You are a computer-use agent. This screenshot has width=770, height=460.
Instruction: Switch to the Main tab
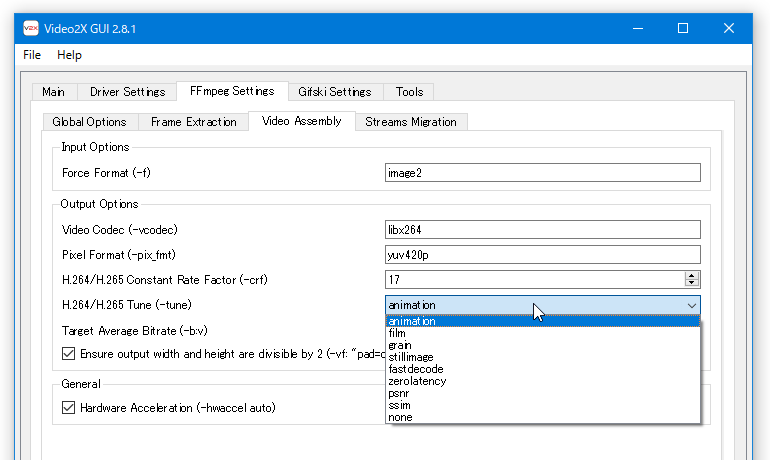[54, 92]
